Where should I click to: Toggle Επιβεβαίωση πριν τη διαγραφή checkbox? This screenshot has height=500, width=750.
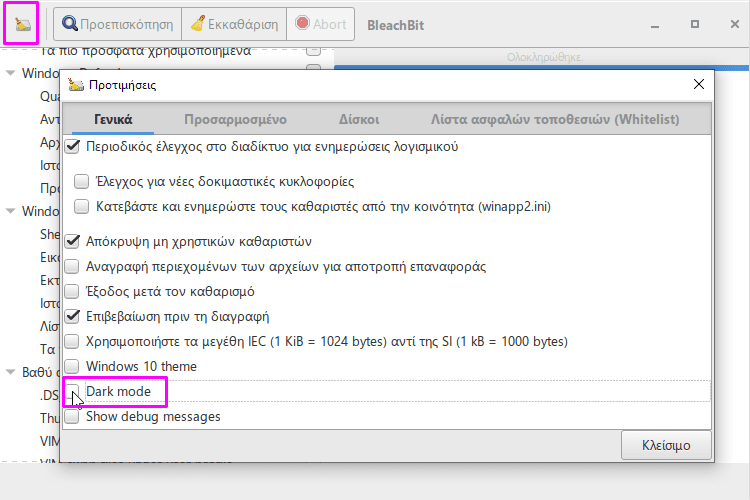click(x=72, y=316)
